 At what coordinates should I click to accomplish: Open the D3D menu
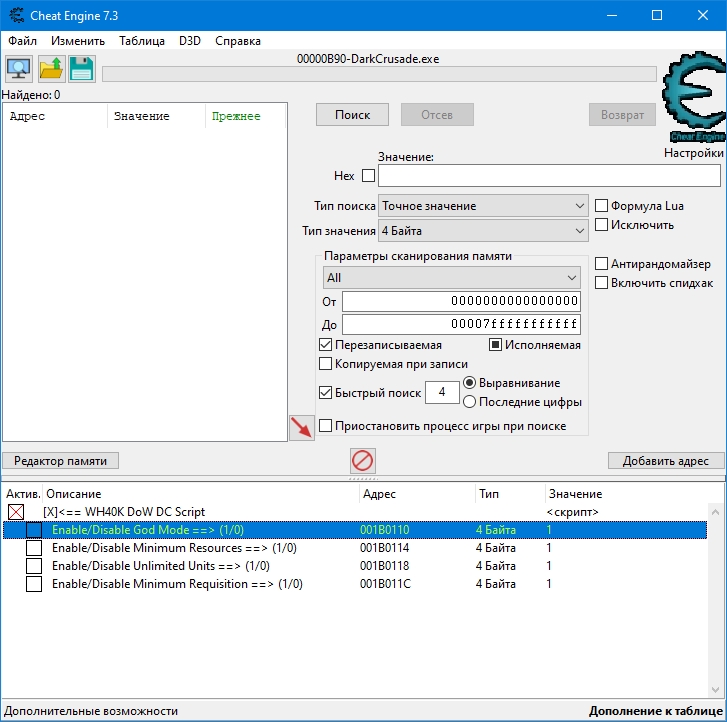pos(190,41)
